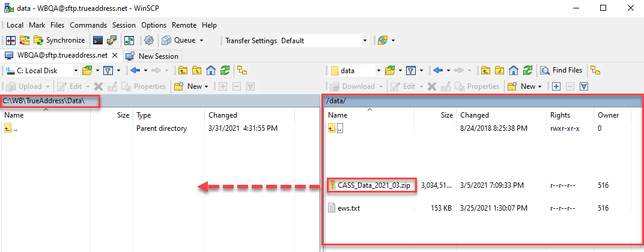Go to the local home directory
Screen dimensions: 644x252
[211, 71]
